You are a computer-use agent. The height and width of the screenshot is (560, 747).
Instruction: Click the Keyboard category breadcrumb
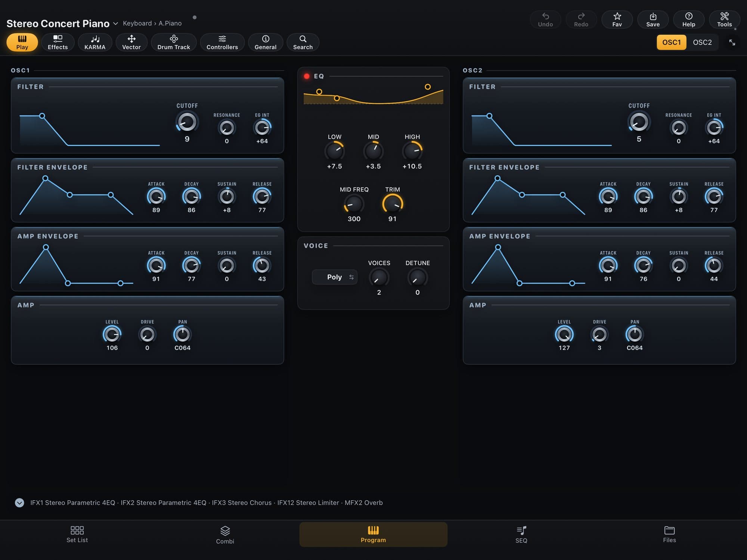(x=137, y=23)
